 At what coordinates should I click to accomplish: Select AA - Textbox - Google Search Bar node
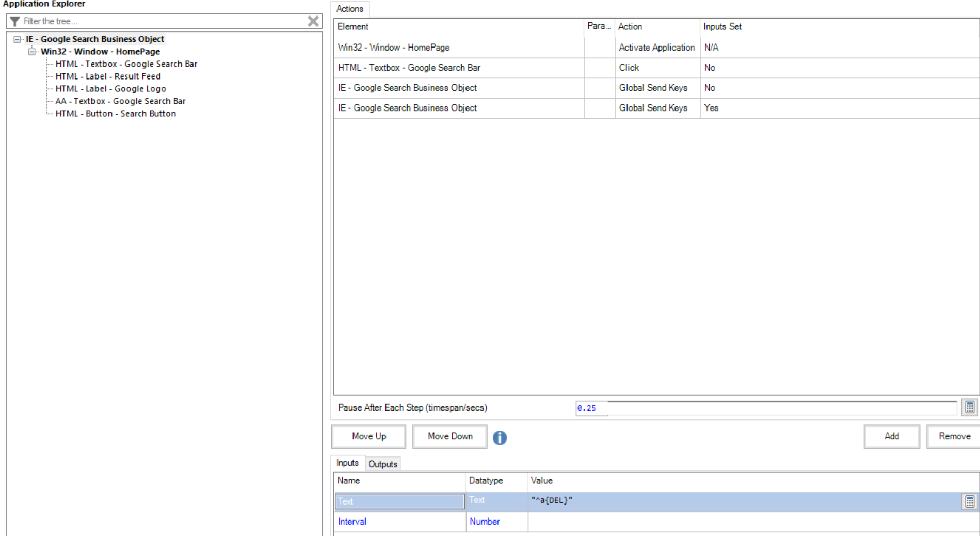[x=121, y=101]
